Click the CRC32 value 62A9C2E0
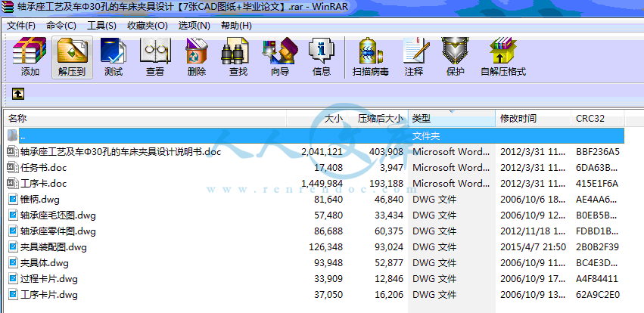Screen dimensions: 644x313 pos(598,295)
